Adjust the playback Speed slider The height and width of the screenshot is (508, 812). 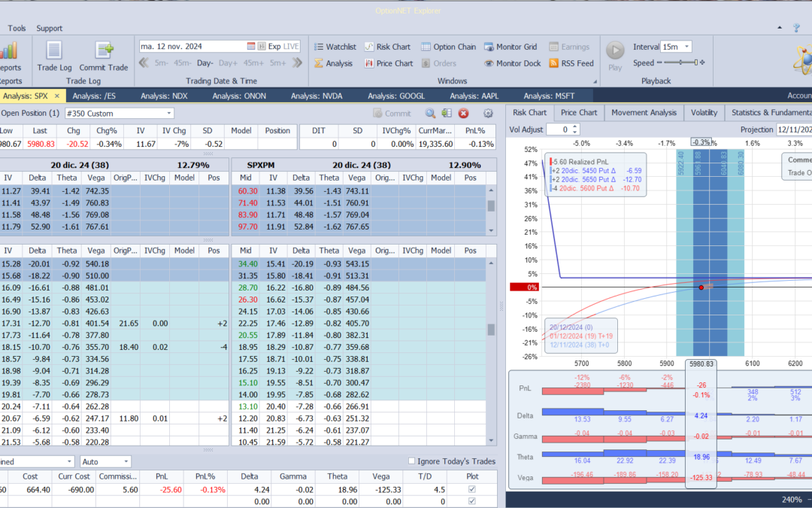(x=680, y=62)
